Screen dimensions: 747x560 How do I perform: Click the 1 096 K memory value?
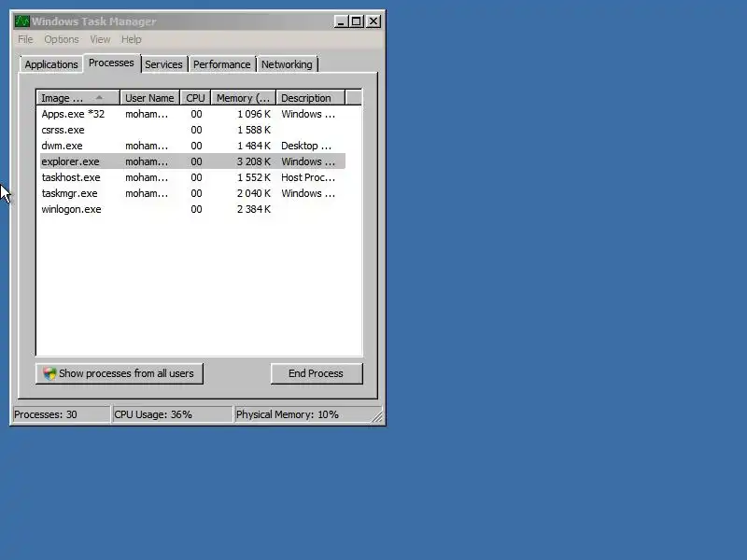(x=253, y=114)
